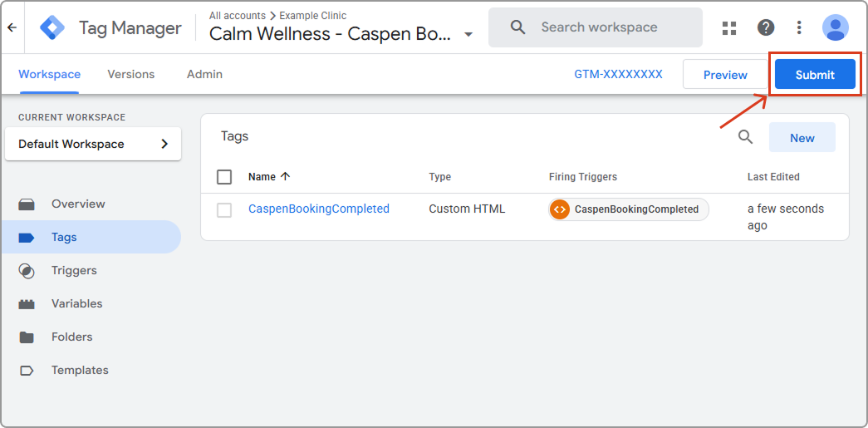Viewport: 868px width, 428px height.
Task: Open Triggers in the sidebar
Action: pos(74,270)
